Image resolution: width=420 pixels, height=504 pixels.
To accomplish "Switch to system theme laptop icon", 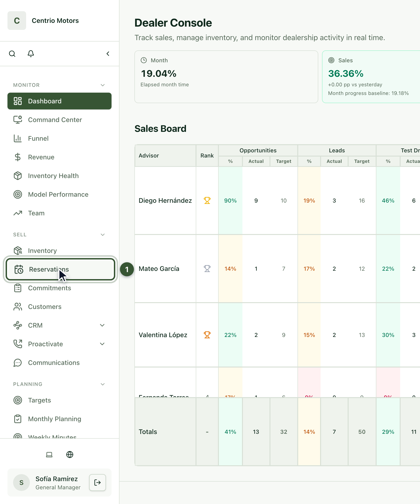I will [x=49, y=455].
